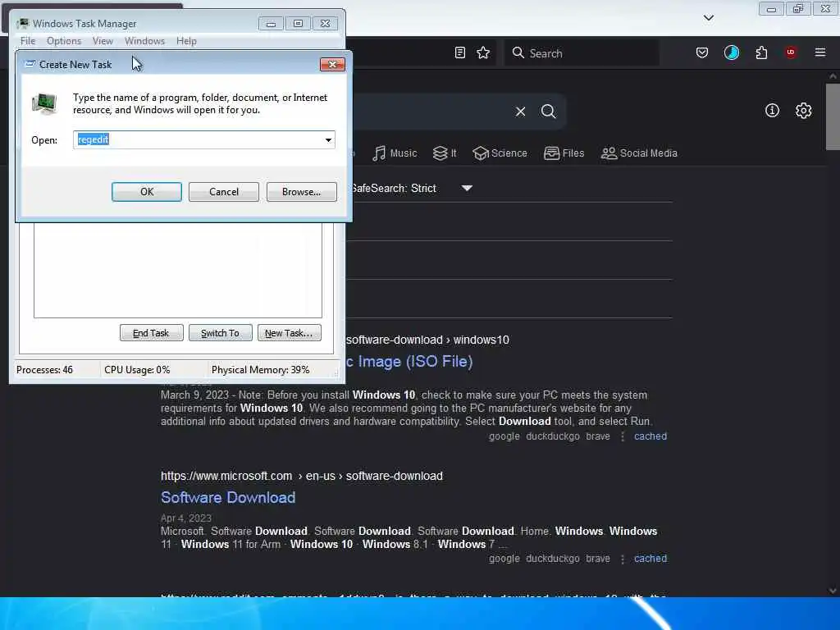Open three-dot options beside the Software Download cached link
This screenshot has height=630, width=840.
622,559
